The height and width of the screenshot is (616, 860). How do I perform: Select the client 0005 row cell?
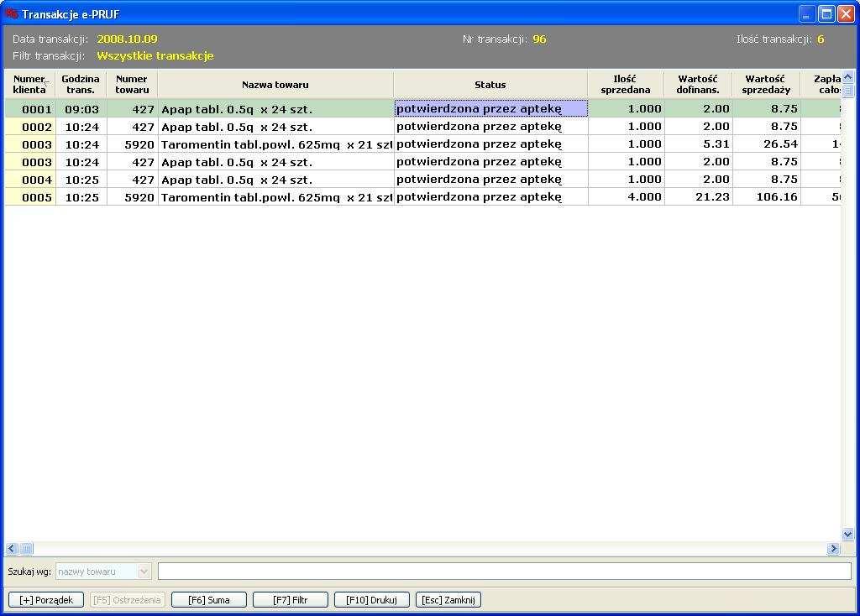point(30,196)
